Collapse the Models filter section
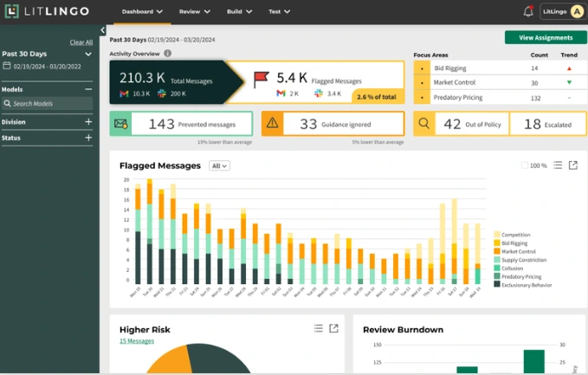 [x=88, y=89]
